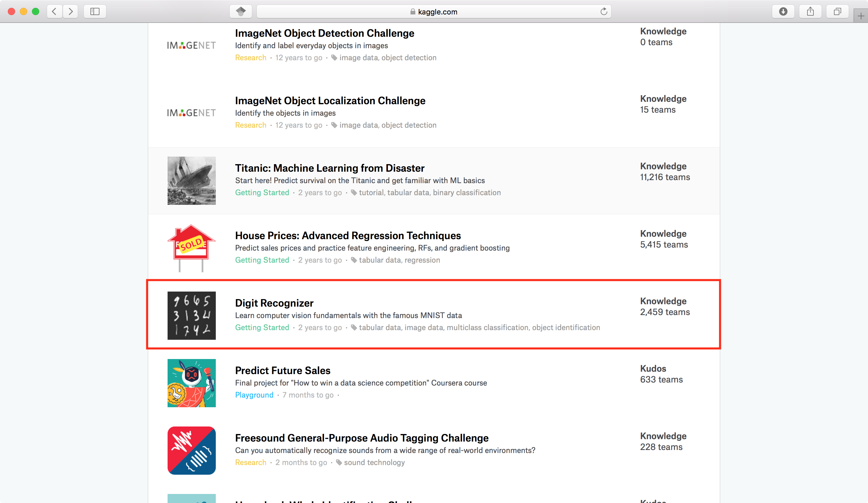Click the Playground category label

(254, 395)
